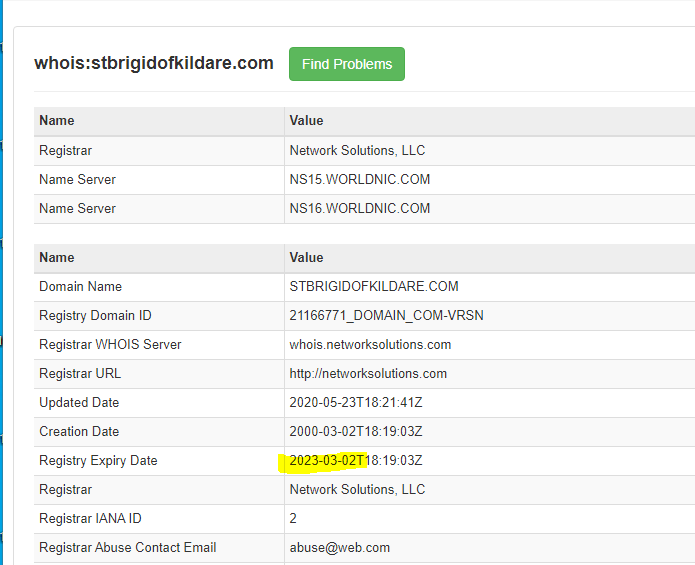Viewport: 695px width, 565px height.
Task: Click the Registrar URL row label
Action: coord(82,374)
